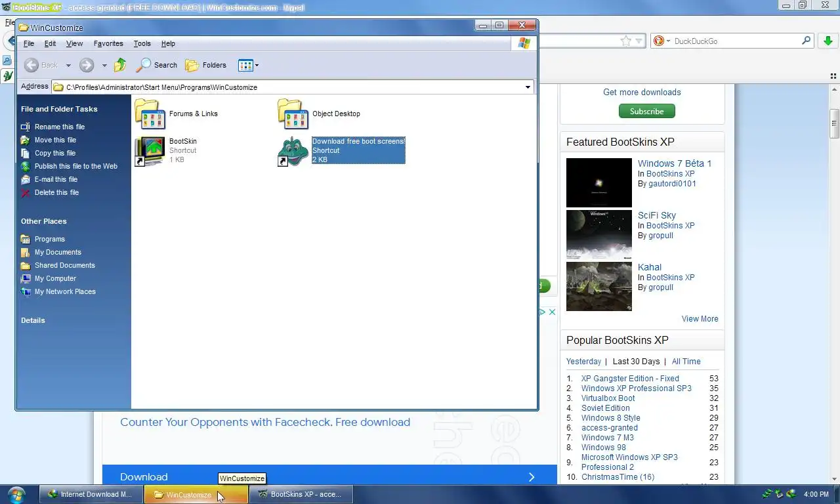Viewport: 840px width, 504px height.
Task: Open the Kahal skin link
Action: [x=650, y=267]
